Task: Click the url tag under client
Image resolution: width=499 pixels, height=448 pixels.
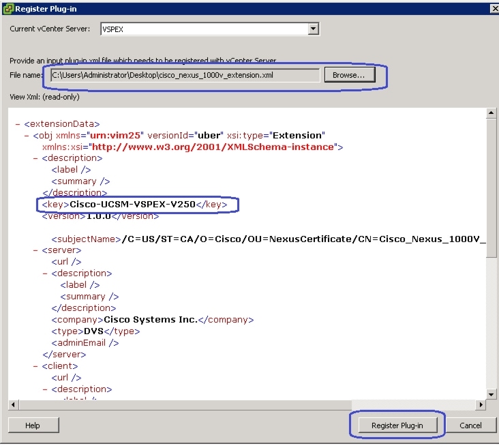Action: (x=66, y=378)
